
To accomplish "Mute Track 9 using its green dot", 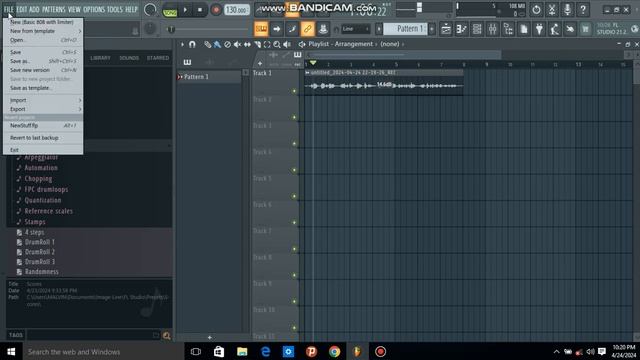I will [x=294, y=302].
